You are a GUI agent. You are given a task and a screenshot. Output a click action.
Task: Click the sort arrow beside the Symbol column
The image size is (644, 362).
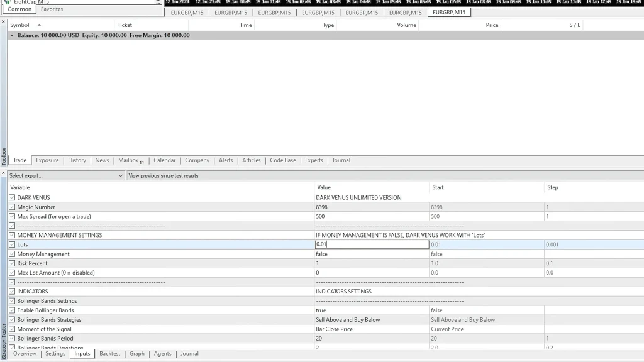click(x=39, y=25)
